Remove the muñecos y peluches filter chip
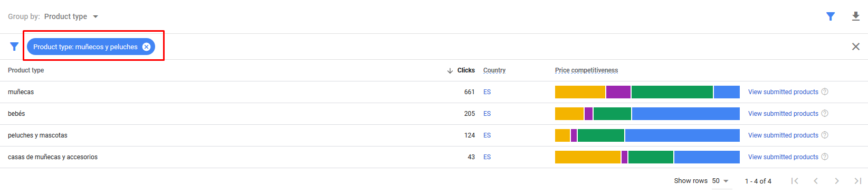This screenshot has height=192, width=868. pos(146,47)
